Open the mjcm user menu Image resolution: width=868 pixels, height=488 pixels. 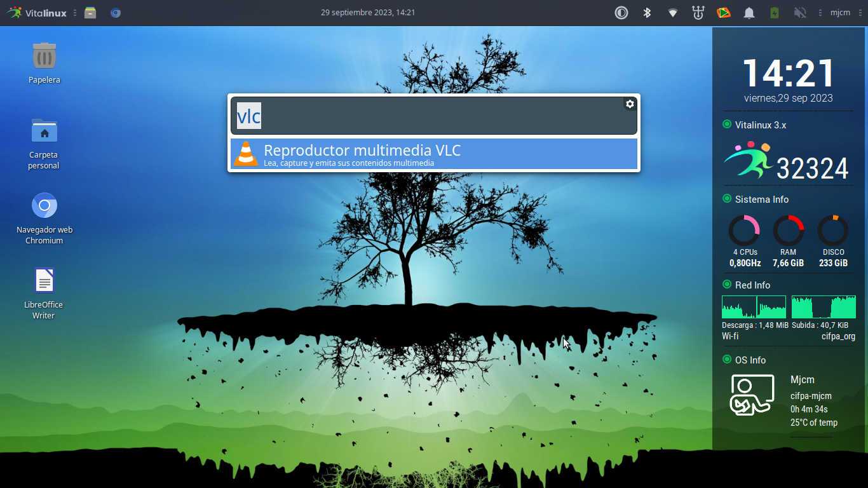pyautogui.click(x=840, y=13)
